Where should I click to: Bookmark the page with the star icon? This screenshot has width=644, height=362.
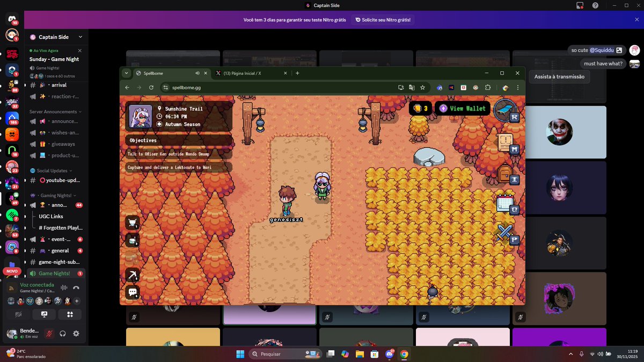click(x=423, y=87)
